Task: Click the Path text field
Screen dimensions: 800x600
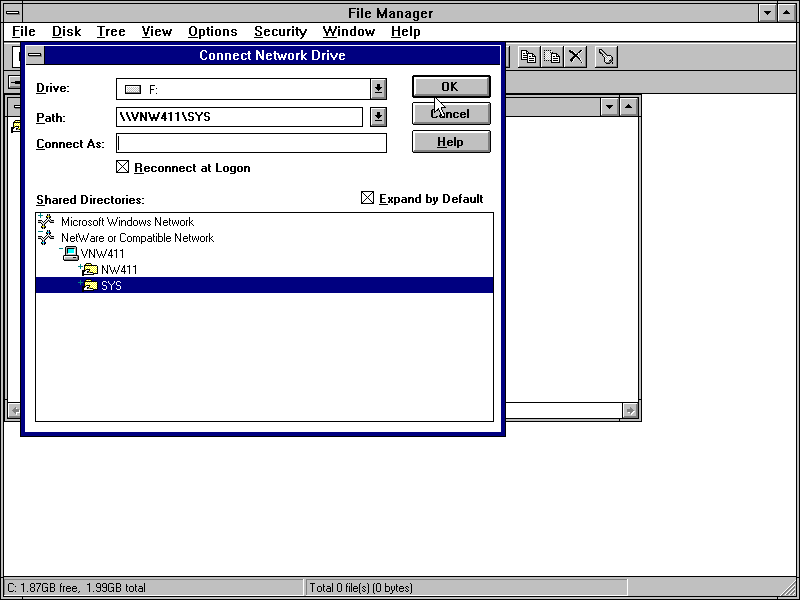Action: tap(239, 117)
